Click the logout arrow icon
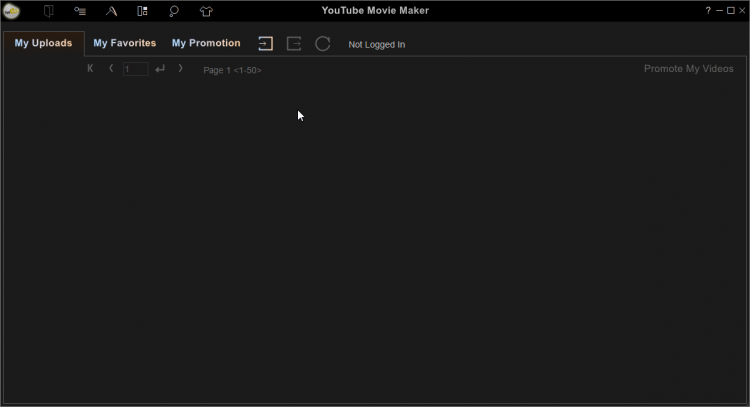Image resolution: width=750 pixels, height=407 pixels. coord(294,44)
